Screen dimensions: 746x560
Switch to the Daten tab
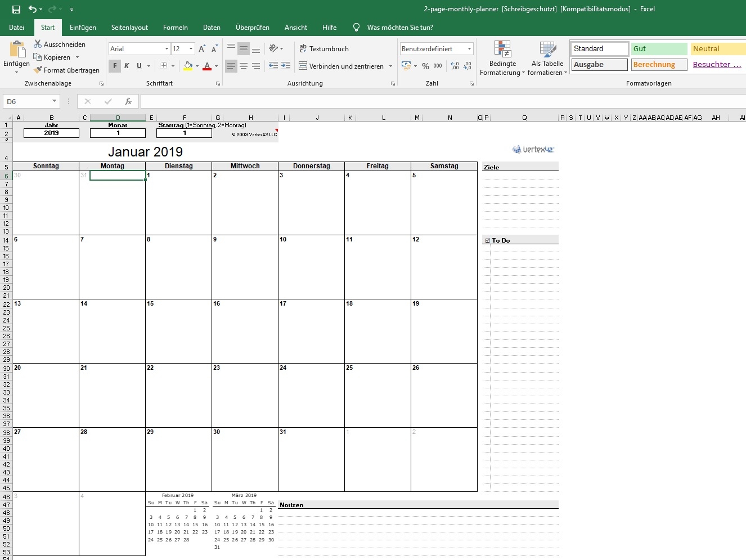tap(212, 27)
